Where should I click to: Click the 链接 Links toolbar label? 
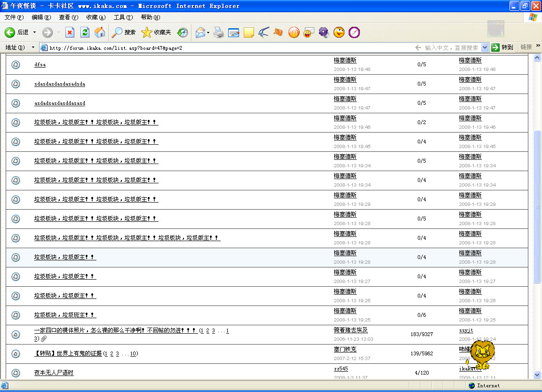coord(526,47)
